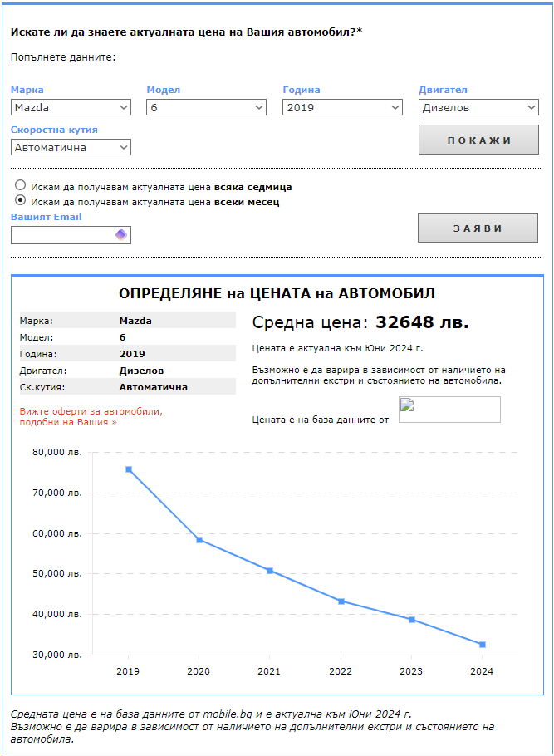This screenshot has height=756, width=554.
Task: Click the Попълнете данните text
Action: pos(63,56)
